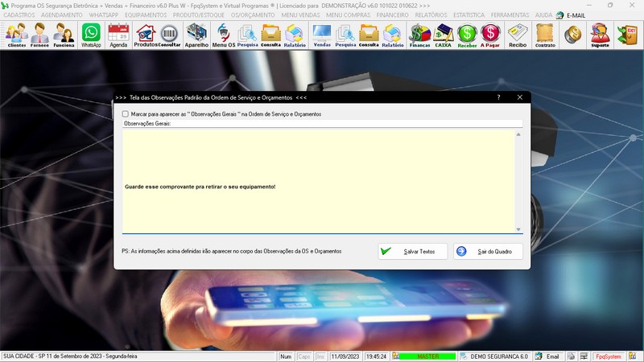Open the OS/ORÇAMENTO menu
The height and width of the screenshot is (362, 644).
tap(253, 15)
